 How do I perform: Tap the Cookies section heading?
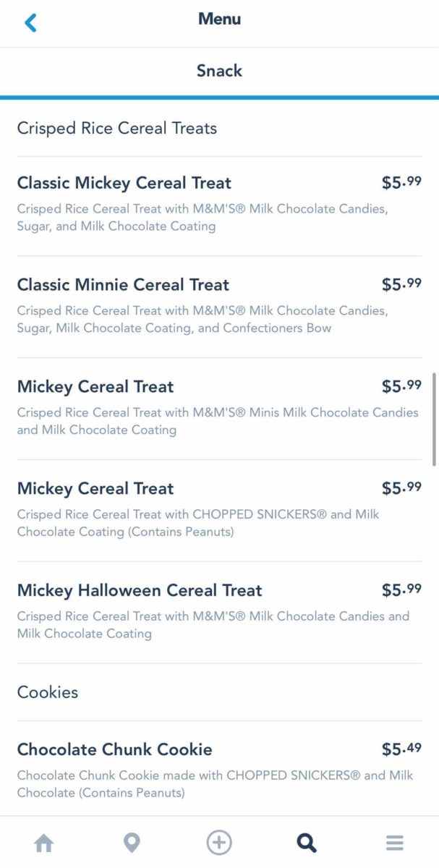point(48,692)
